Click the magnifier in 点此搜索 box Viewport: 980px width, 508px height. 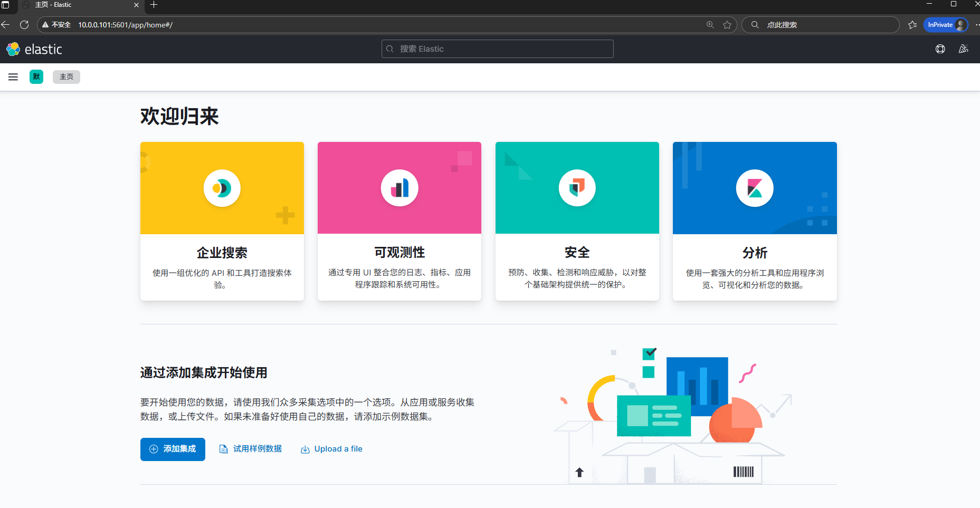click(755, 25)
